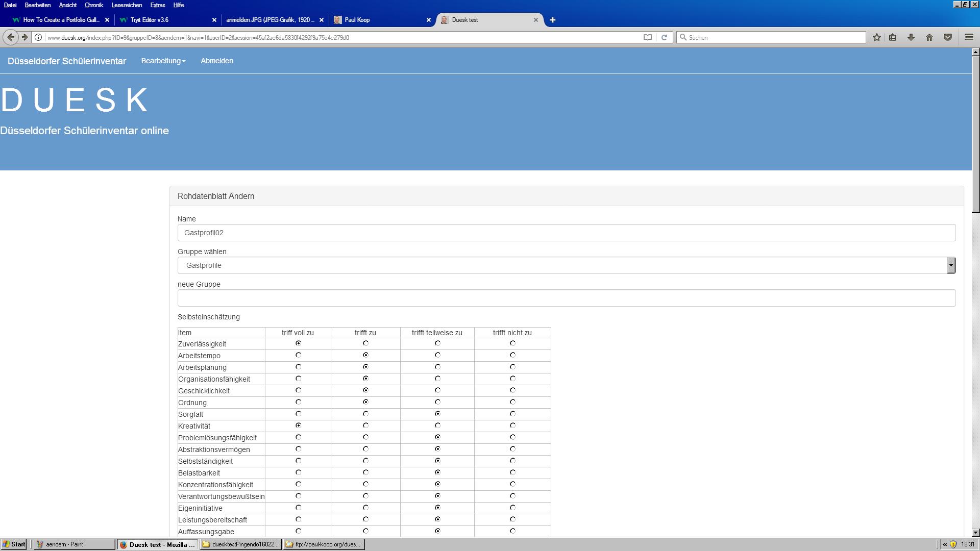Viewport: 980px width, 551px height.
Task: Open the Pocket icon in toolbar
Action: tap(948, 37)
